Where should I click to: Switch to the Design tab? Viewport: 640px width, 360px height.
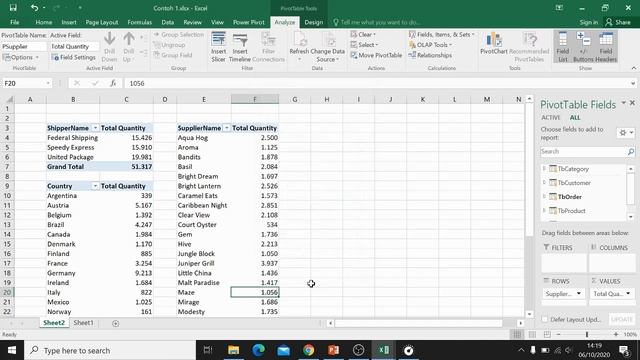(x=313, y=22)
